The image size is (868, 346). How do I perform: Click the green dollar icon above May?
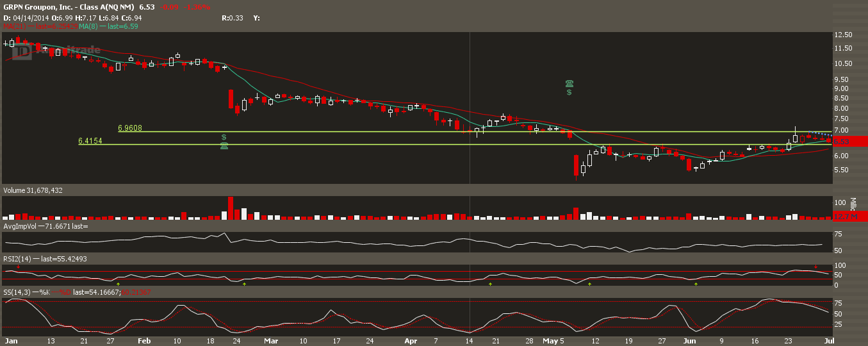coord(569,92)
